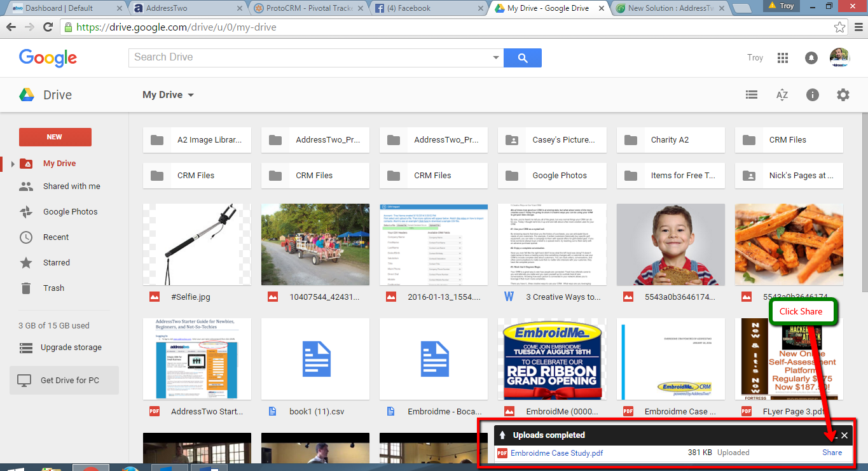This screenshot has width=868, height=471.
Task: Select the 10407544 wagon photo thumbnail
Action: coord(315,244)
